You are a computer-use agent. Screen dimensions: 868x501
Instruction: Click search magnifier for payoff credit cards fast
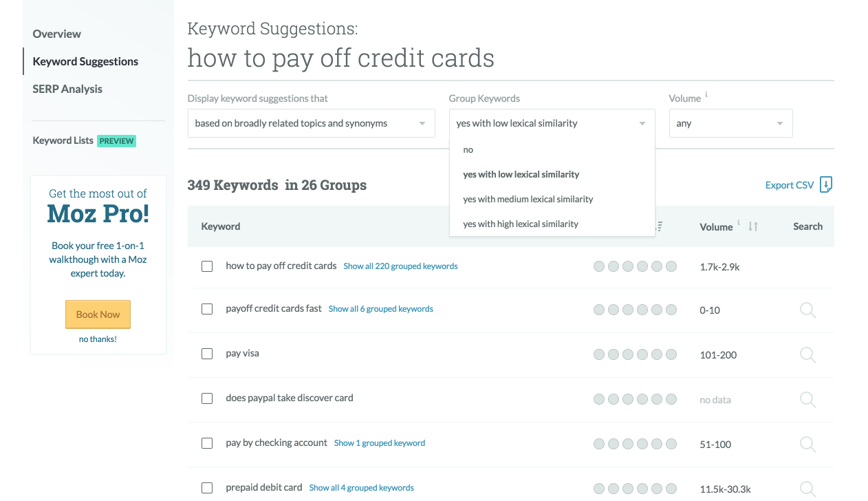click(x=807, y=310)
